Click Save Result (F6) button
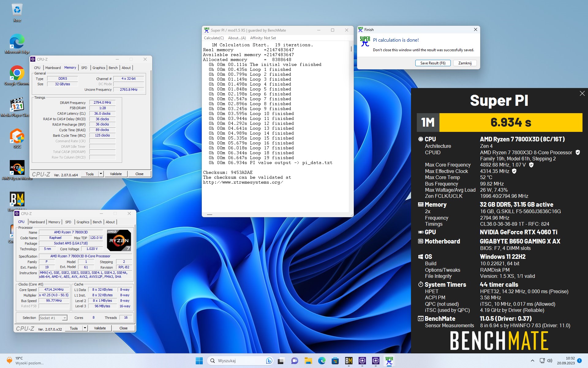The width and height of the screenshot is (588, 368). [433, 63]
